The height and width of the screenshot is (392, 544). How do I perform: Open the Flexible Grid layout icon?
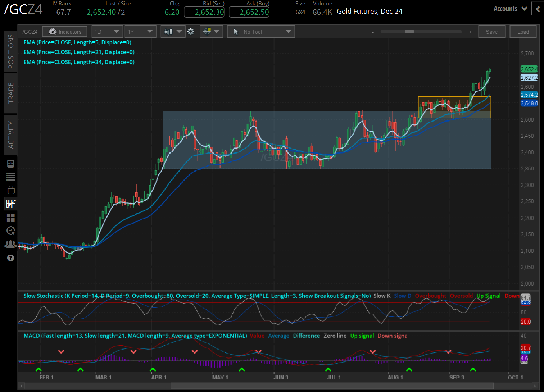click(10, 217)
